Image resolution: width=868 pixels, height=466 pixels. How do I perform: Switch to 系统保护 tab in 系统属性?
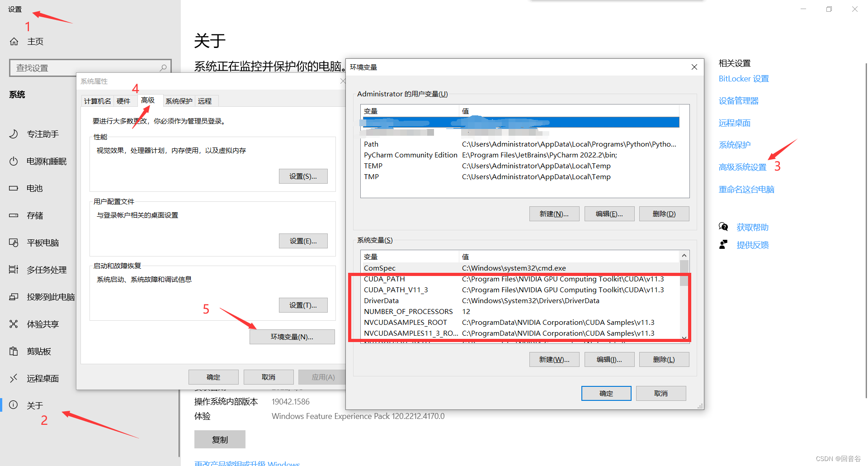(x=179, y=101)
